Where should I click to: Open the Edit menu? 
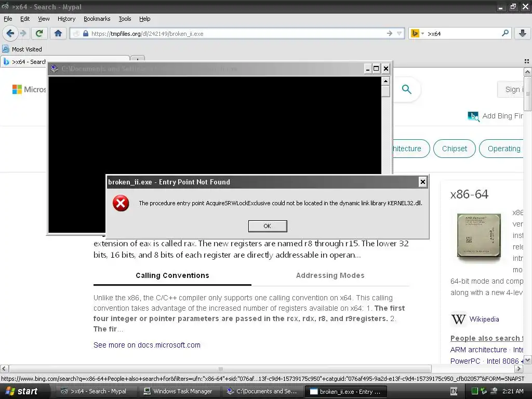pyautogui.click(x=25, y=19)
